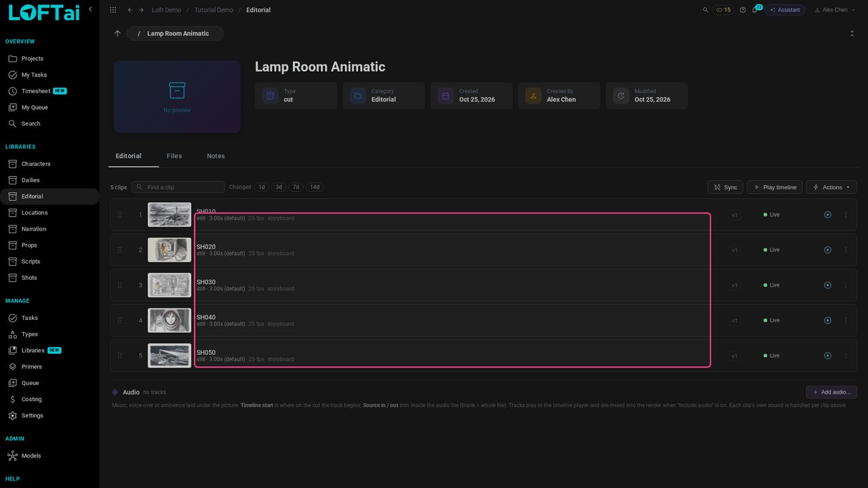This screenshot has height=488, width=868.
Task: Collapse the header panel with top-right chevrons
Action: click(852, 33)
